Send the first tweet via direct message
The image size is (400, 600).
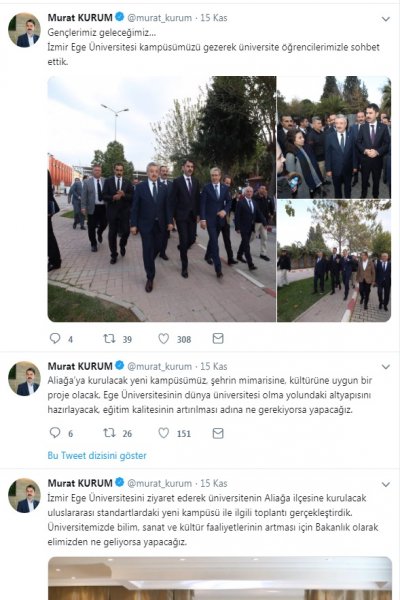pos(218,338)
